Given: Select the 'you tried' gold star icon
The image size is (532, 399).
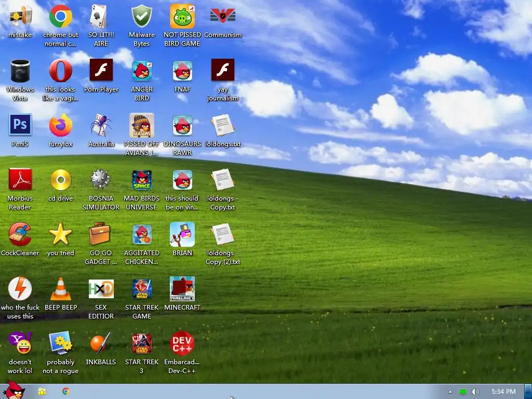Looking at the screenshot, I should click(60, 234).
